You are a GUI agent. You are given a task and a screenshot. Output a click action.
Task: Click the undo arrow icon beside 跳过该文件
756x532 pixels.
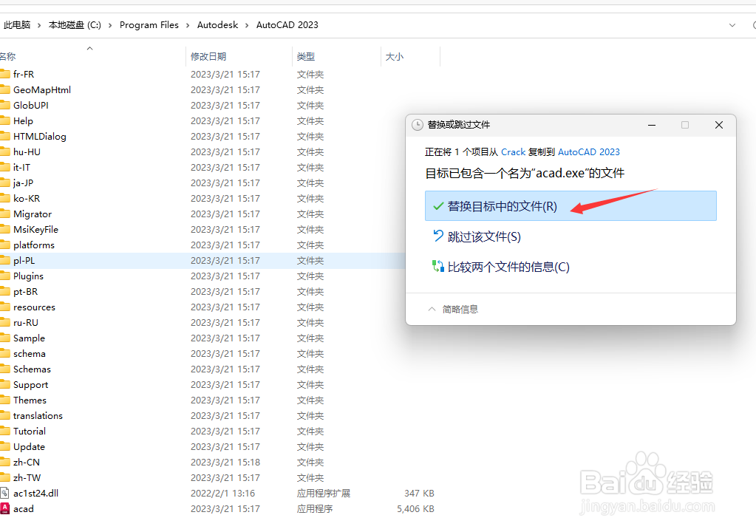pyautogui.click(x=437, y=236)
